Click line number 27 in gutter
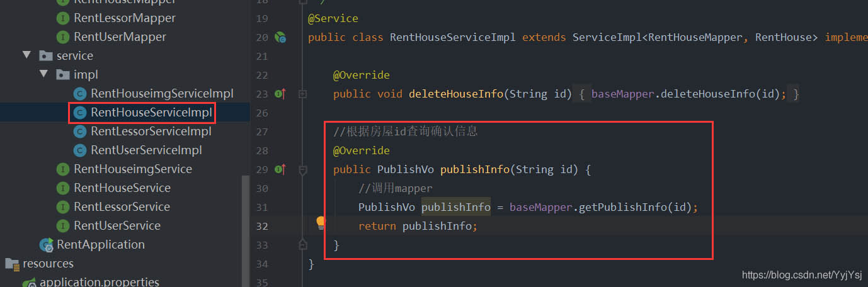 [x=262, y=132]
